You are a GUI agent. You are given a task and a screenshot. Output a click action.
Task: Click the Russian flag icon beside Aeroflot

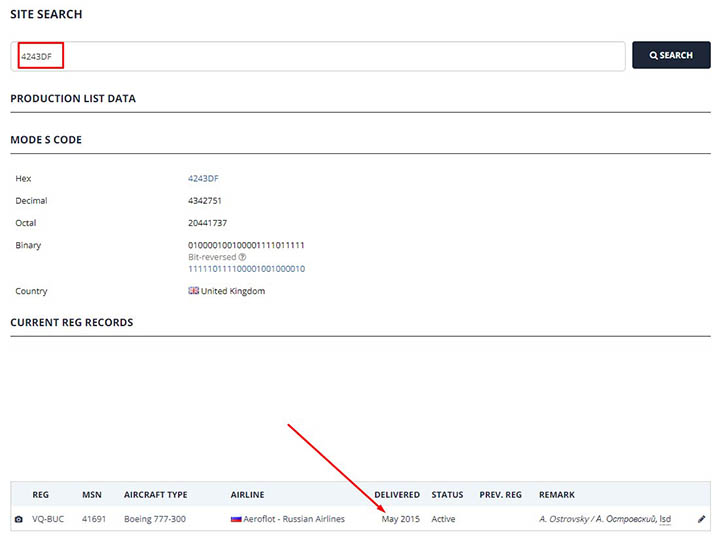click(x=236, y=520)
